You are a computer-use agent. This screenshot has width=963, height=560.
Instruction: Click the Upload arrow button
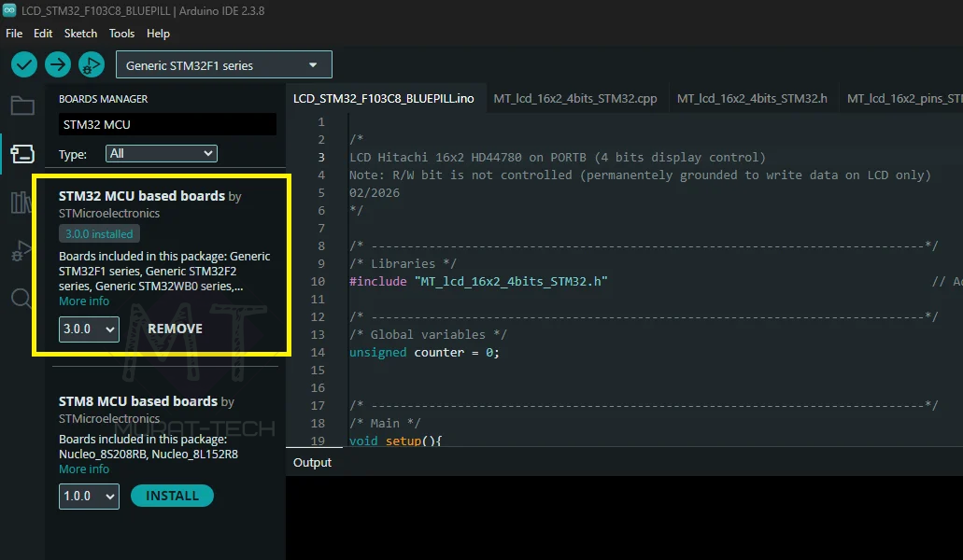pyautogui.click(x=58, y=64)
